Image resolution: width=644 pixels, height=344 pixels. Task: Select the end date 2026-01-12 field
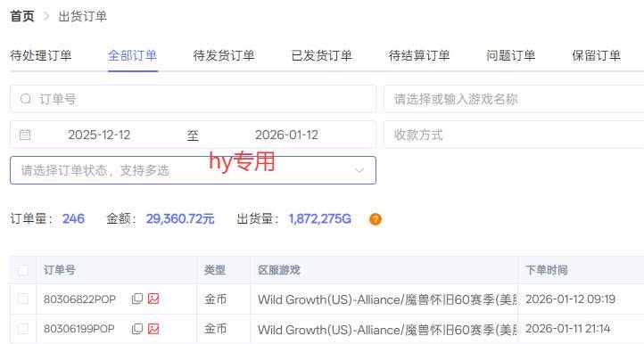coord(286,135)
